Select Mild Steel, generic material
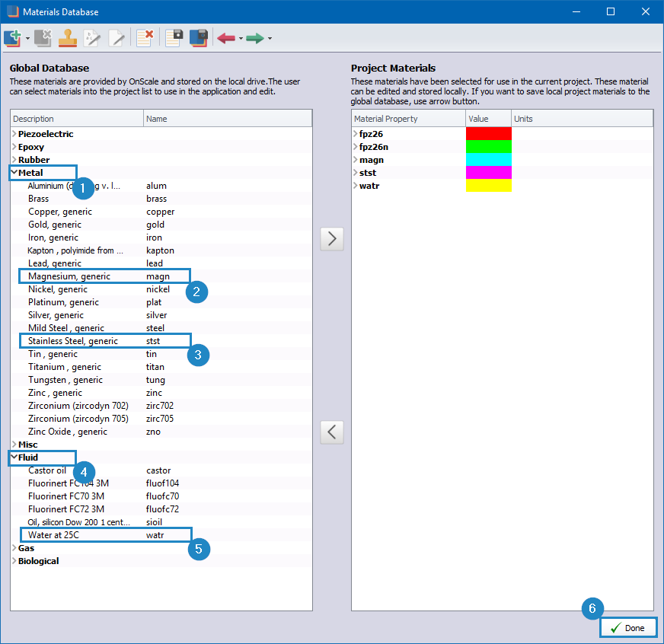 coord(161,328)
